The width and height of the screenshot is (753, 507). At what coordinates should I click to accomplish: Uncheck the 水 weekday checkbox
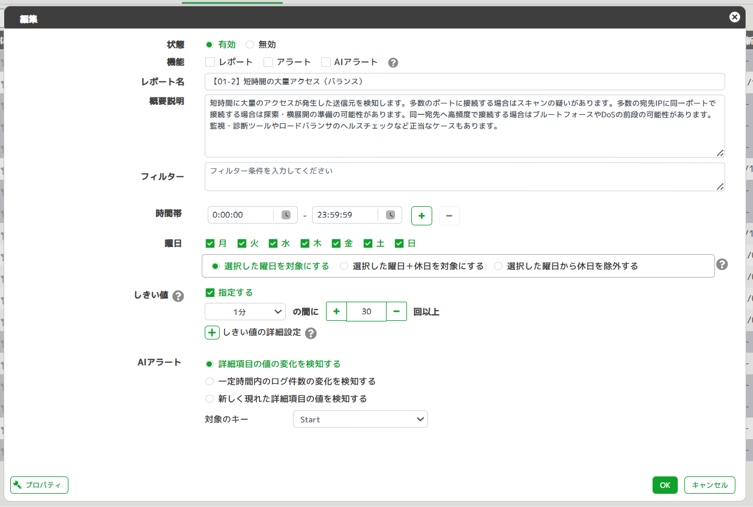(273, 243)
